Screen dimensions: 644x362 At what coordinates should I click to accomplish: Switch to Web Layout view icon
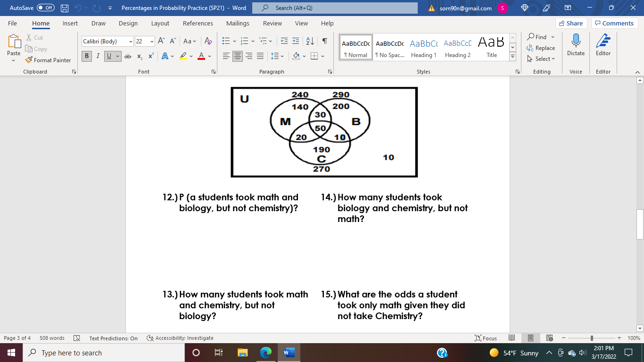point(549,338)
